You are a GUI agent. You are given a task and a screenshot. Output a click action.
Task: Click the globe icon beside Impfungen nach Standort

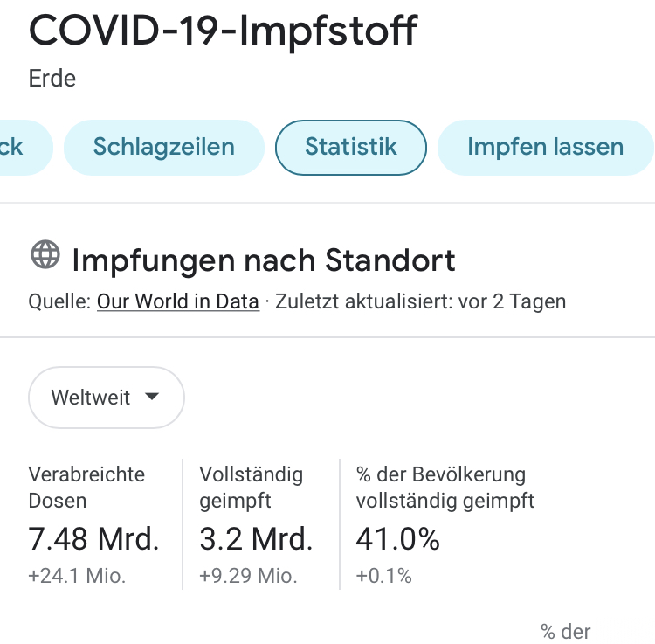[x=45, y=254]
